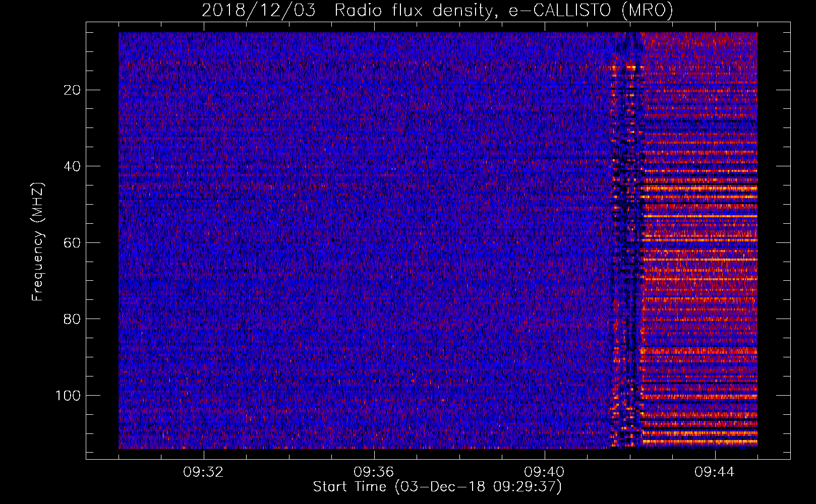Click the 09:44 time tick label
This screenshot has height=504, width=816.
[x=715, y=472]
